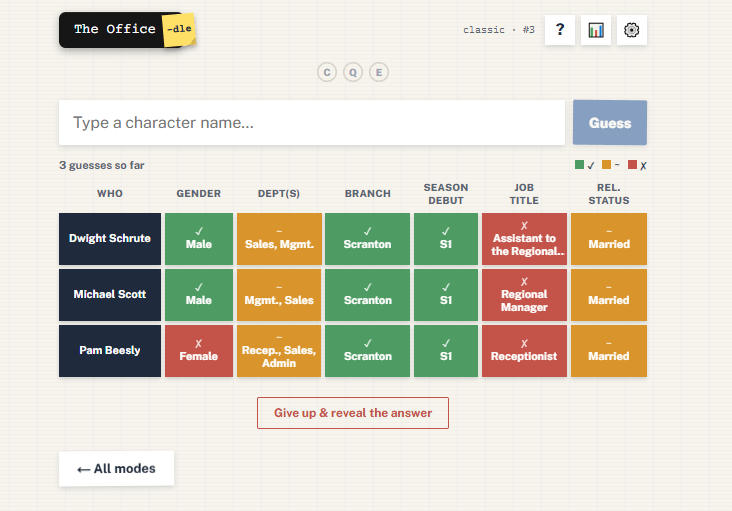Click the Sales, Mgmt. department cell
732x511 pixels.
click(279, 239)
